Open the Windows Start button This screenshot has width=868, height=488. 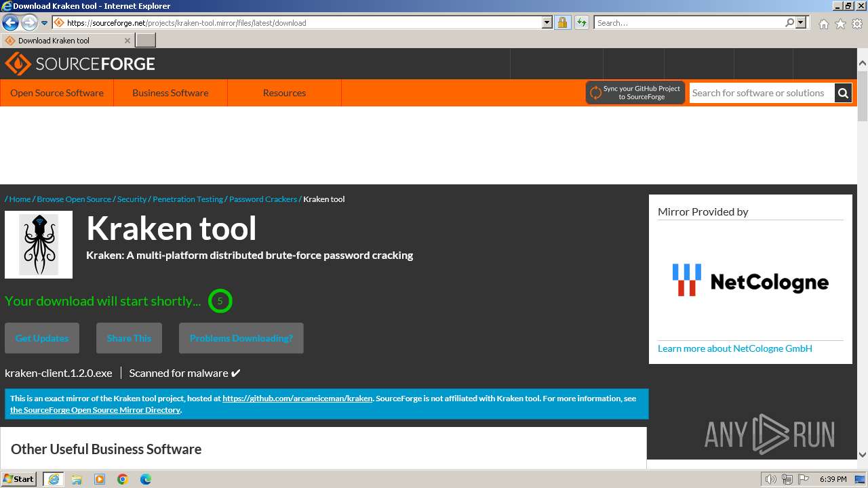pyautogui.click(x=19, y=479)
